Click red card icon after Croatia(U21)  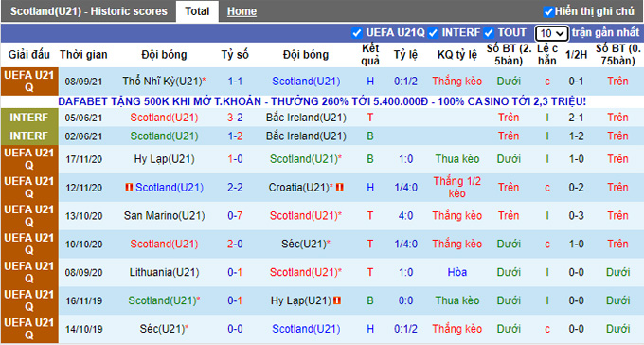tap(340, 188)
